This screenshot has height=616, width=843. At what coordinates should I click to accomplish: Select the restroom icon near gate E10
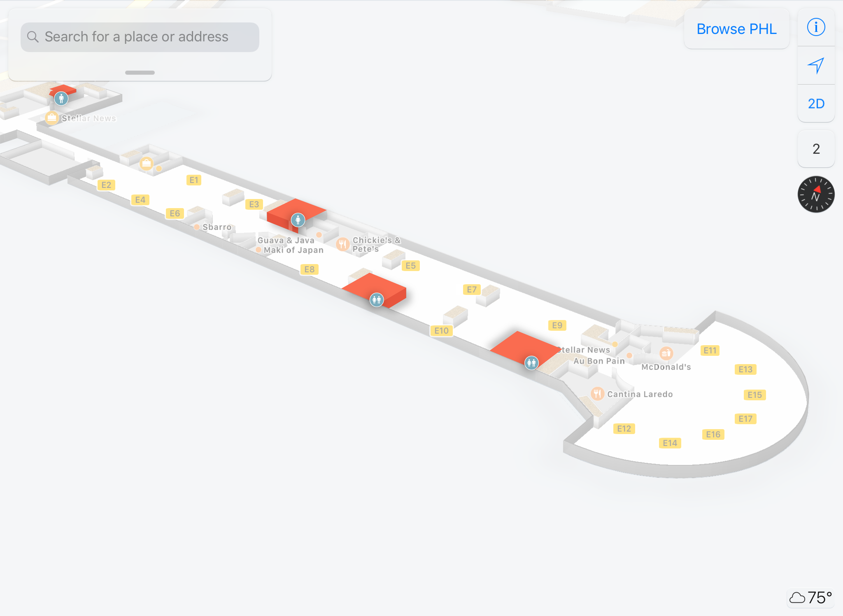tap(377, 299)
